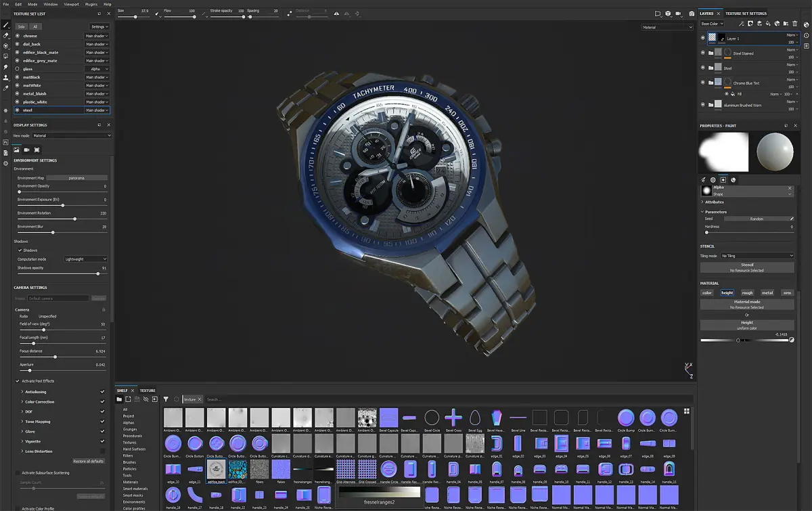Open the Mode menu
Viewport: 812px width, 511px height.
(x=32, y=4)
